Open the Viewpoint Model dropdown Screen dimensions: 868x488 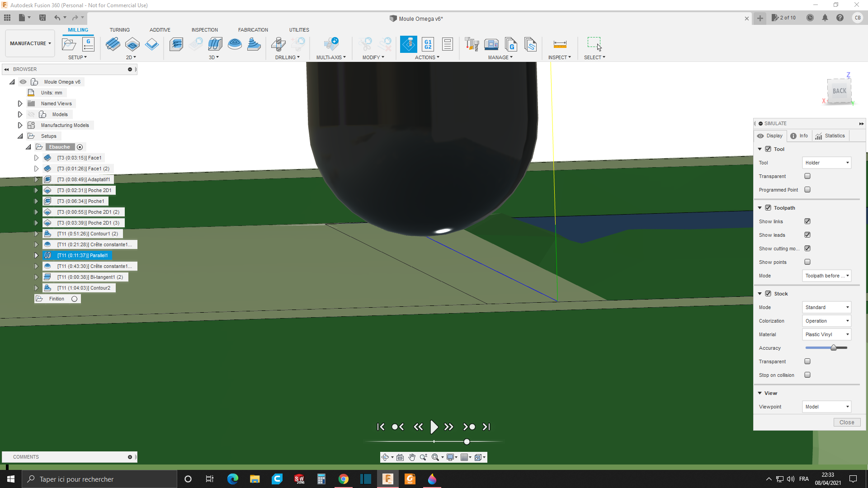[x=826, y=407]
